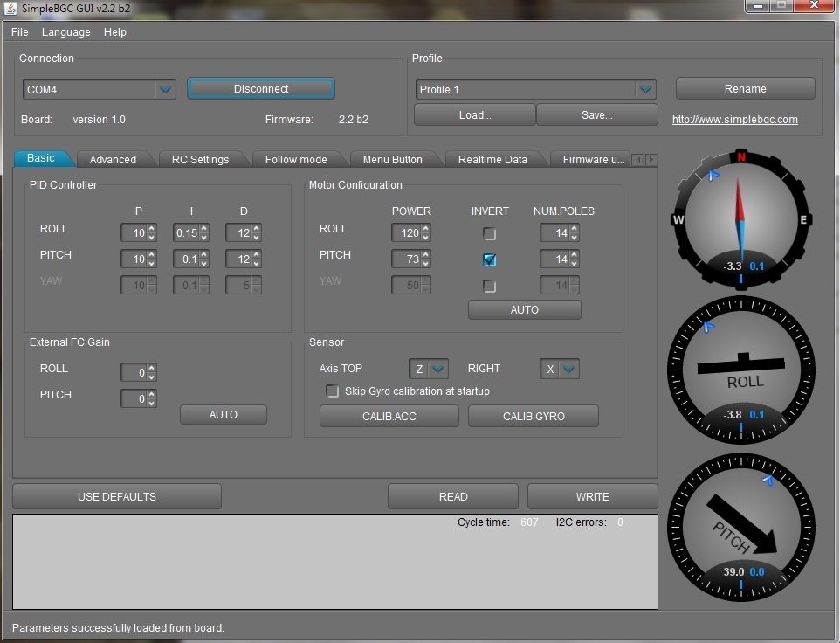Screen dimensions: 840x643
Task: Open the Language menu
Action: [65, 32]
